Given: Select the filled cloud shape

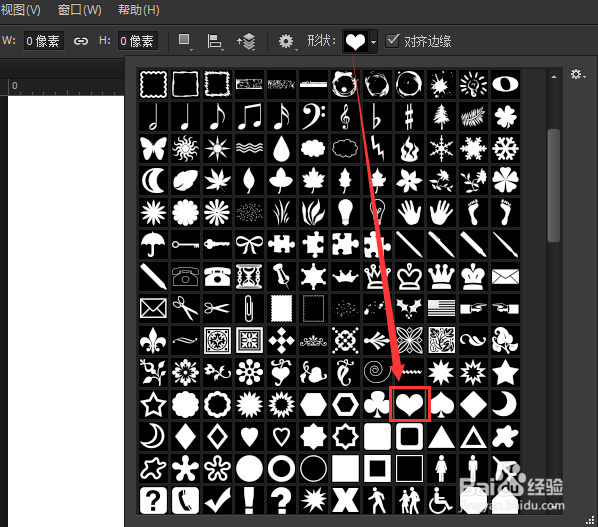Looking at the screenshot, I should click(x=313, y=148).
